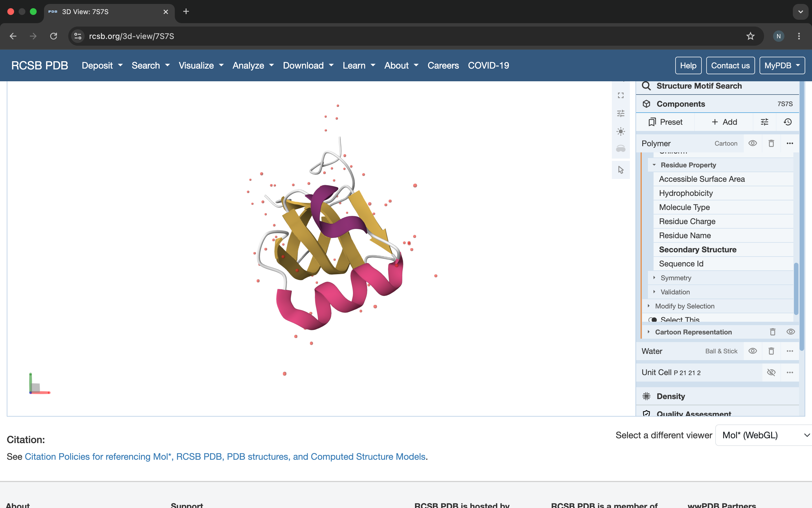This screenshot has width=812, height=508.
Task: Open a new browser tab
Action: (x=186, y=12)
